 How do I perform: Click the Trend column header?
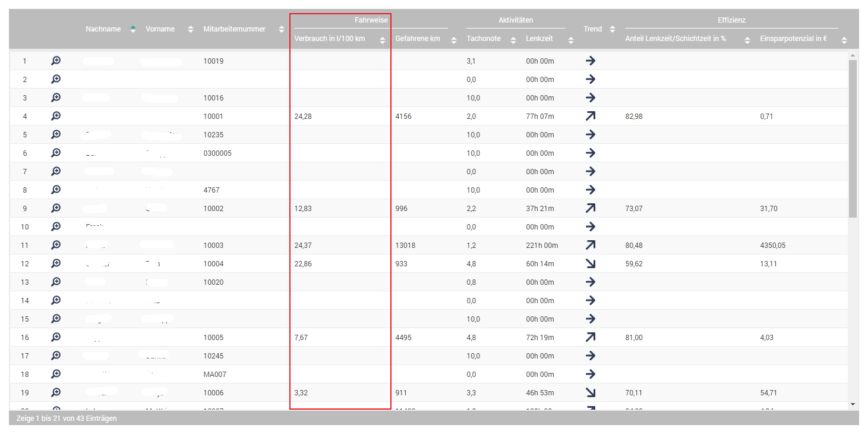[x=593, y=29]
